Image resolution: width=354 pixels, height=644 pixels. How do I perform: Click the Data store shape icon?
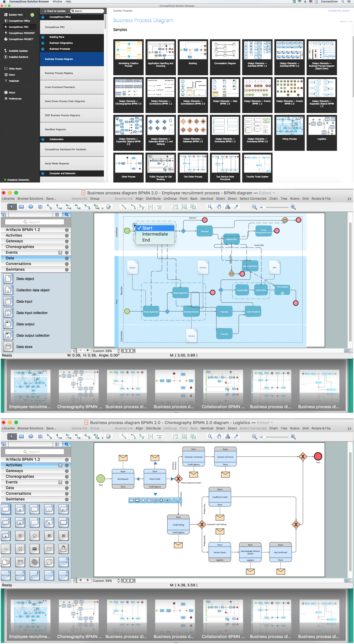(x=8, y=346)
